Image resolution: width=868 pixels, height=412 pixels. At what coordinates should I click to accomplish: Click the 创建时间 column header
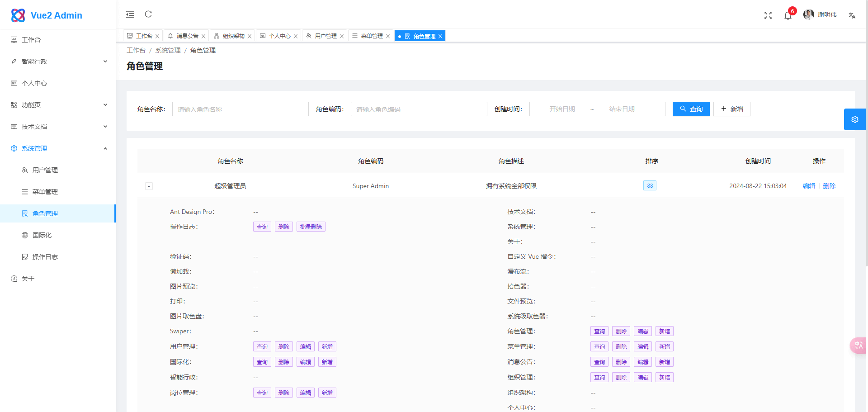click(758, 161)
